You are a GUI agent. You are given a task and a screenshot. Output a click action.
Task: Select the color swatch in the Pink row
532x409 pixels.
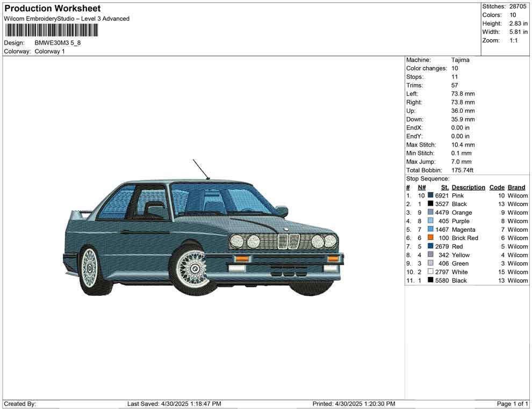[x=430, y=195]
